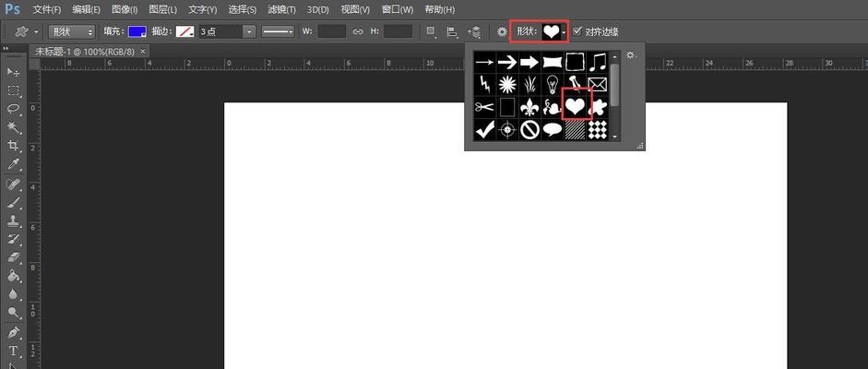This screenshot has height=369, width=868.
Task: Open the 图像(I) menu
Action: click(124, 9)
